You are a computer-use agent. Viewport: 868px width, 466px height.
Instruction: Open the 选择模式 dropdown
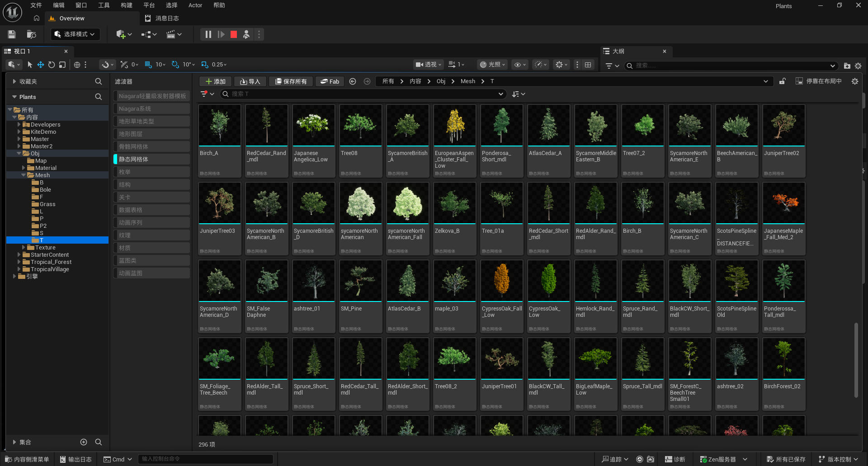click(x=75, y=34)
